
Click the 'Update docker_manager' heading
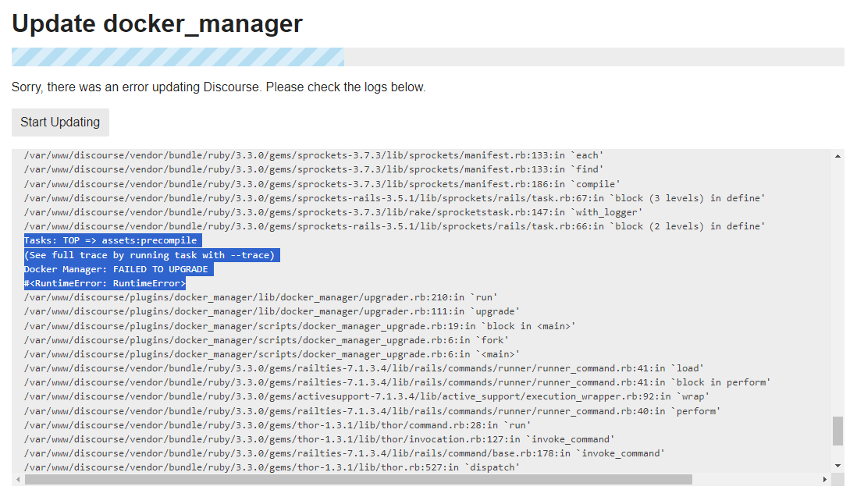pyautogui.click(x=157, y=23)
